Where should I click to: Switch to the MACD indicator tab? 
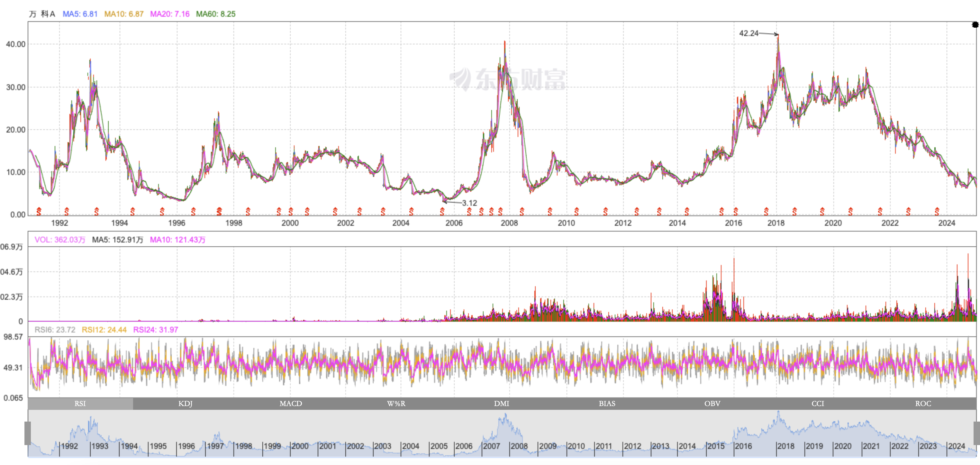(x=291, y=403)
